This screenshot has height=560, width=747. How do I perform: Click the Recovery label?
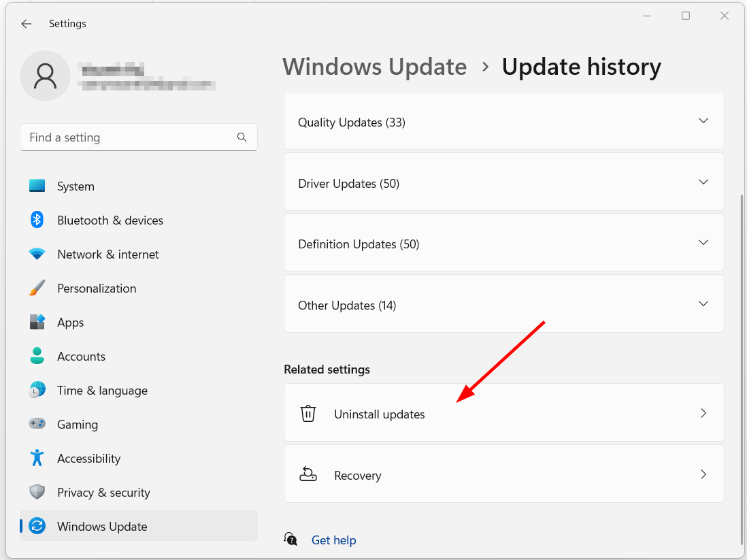pyautogui.click(x=358, y=475)
